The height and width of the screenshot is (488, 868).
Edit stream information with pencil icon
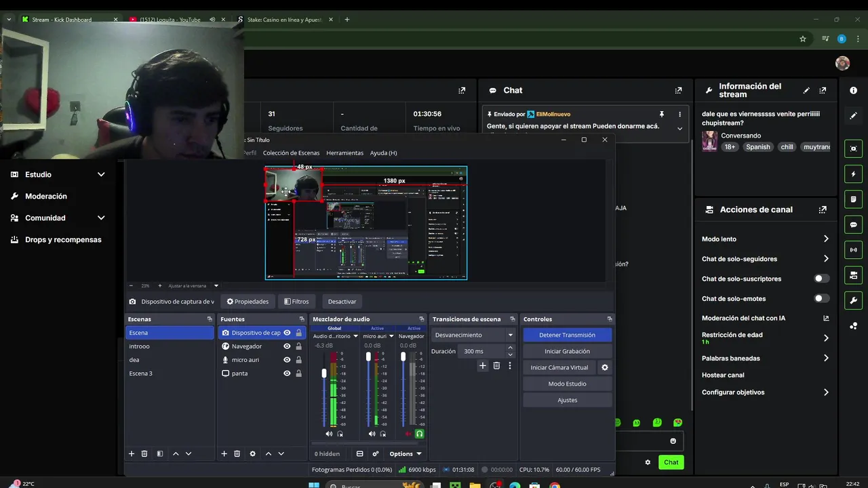[806, 90]
